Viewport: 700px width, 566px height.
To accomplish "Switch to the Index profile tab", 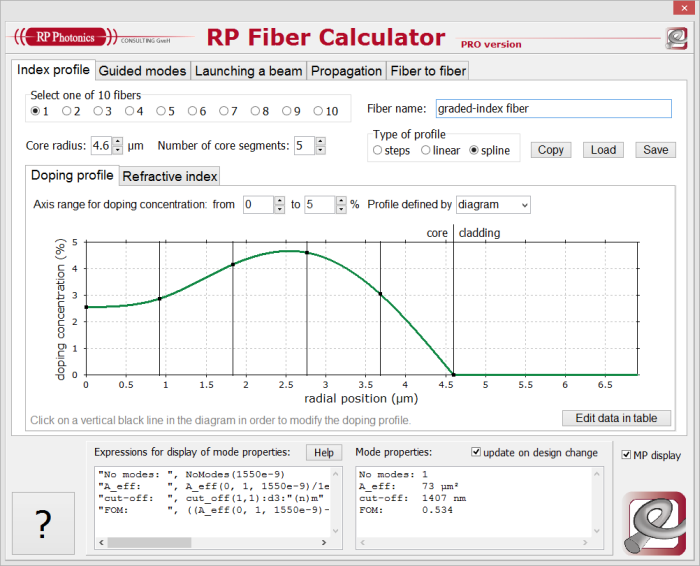I will (x=53, y=70).
